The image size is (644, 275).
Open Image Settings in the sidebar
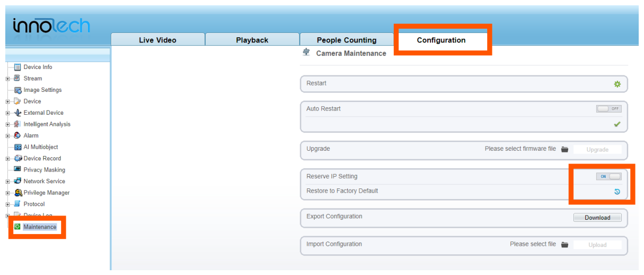[x=42, y=90]
